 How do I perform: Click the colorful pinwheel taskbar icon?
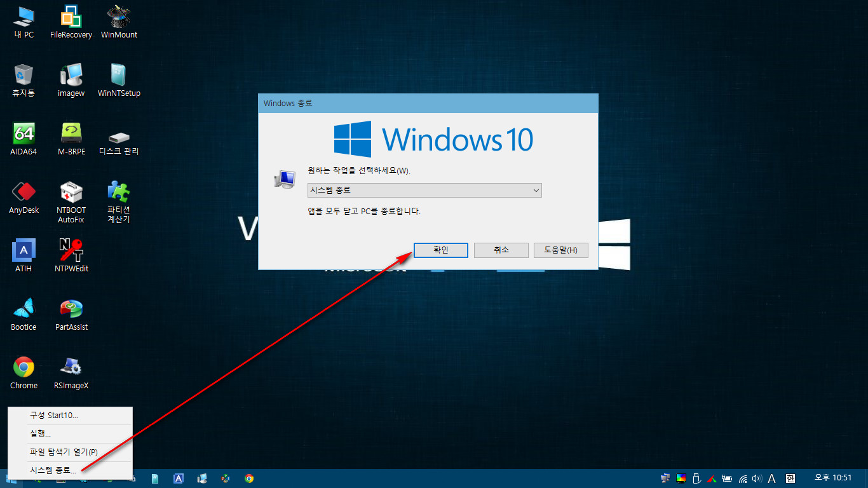225,478
